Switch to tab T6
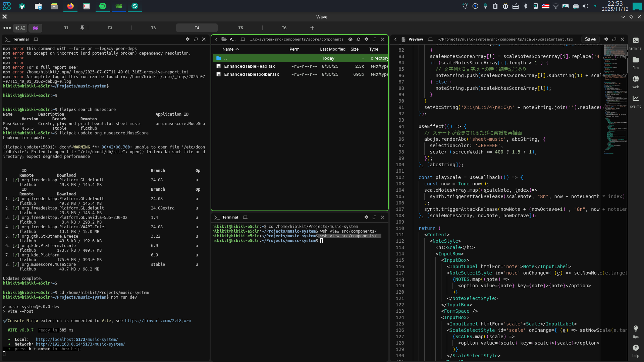 284,28
